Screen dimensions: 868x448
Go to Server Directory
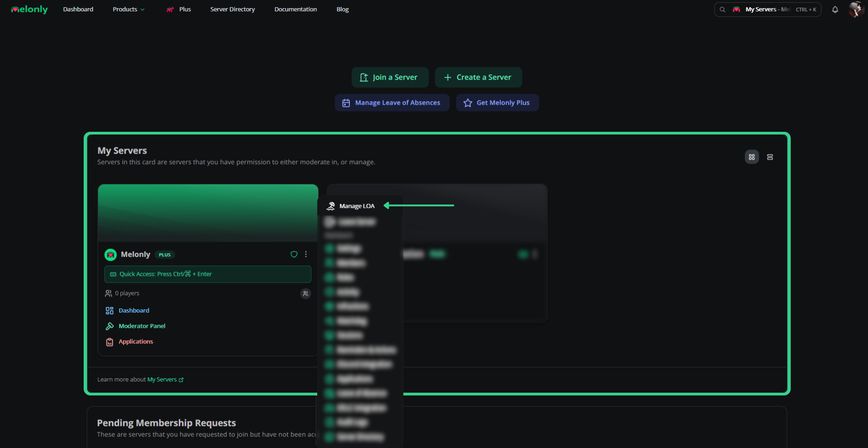point(233,9)
